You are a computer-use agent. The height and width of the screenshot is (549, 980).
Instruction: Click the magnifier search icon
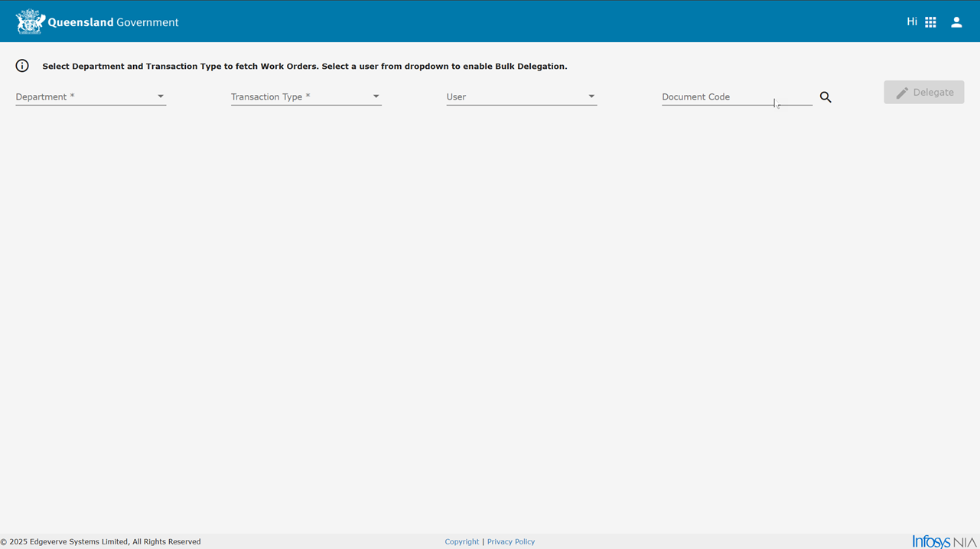click(825, 97)
